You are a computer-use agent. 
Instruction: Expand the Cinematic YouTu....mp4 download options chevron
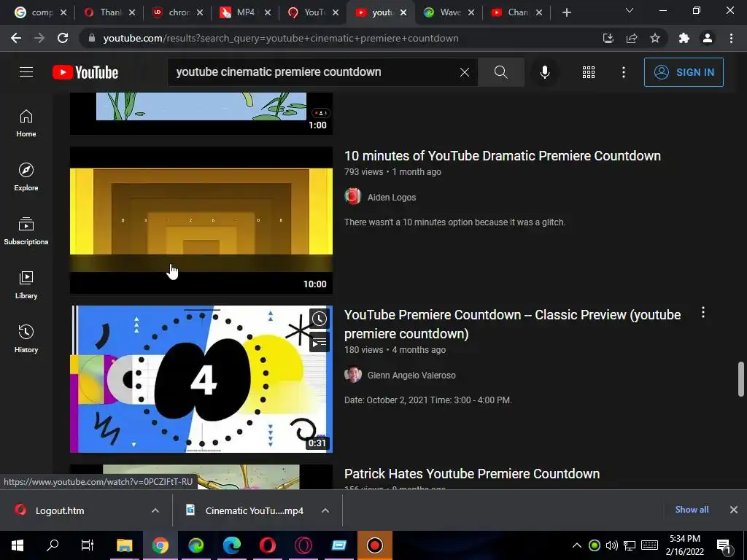coord(325,510)
